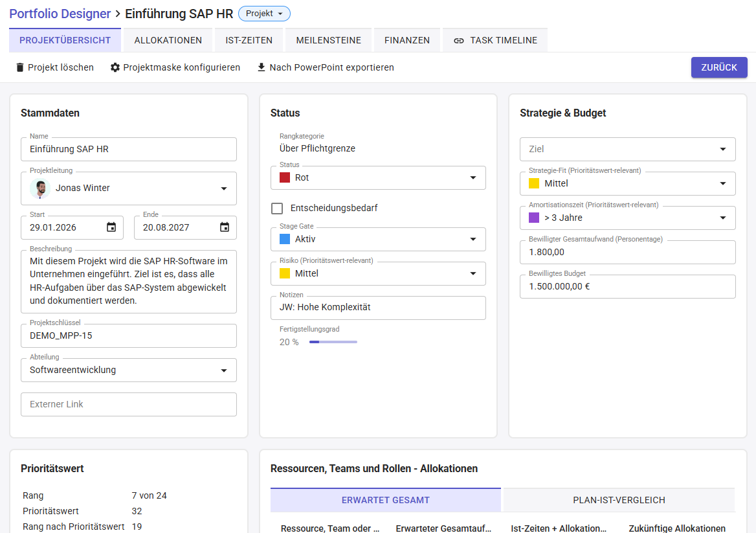Click the Projektschlüssel field DEMO_MPP-15
The image size is (756, 533).
click(129, 335)
